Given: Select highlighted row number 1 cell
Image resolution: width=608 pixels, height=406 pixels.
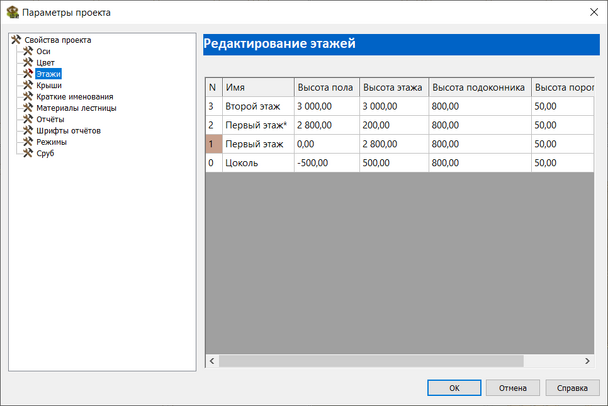Looking at the screenshot, I should (x=214, y=144).
